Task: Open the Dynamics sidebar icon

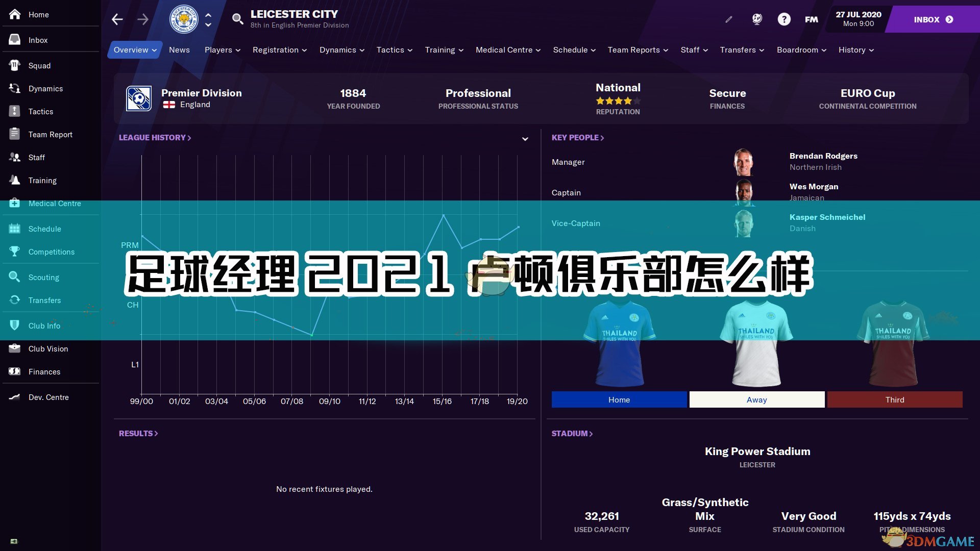Action: (x=15, y=88)
